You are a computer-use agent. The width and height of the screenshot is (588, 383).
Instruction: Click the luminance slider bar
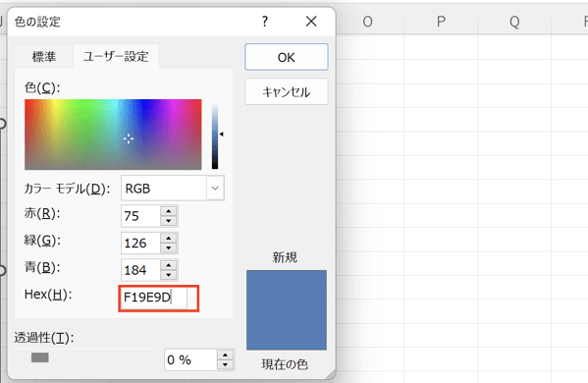click(215, 136)
